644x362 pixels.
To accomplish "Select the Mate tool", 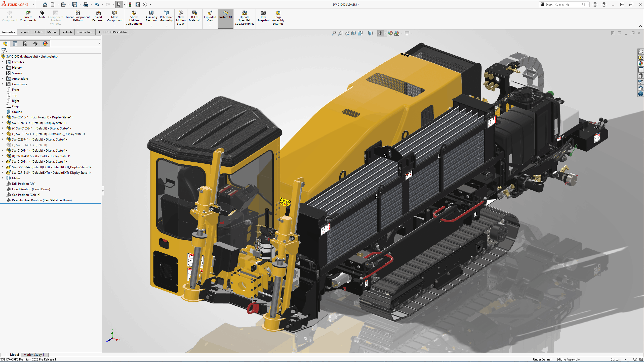I will coord(42,15).
